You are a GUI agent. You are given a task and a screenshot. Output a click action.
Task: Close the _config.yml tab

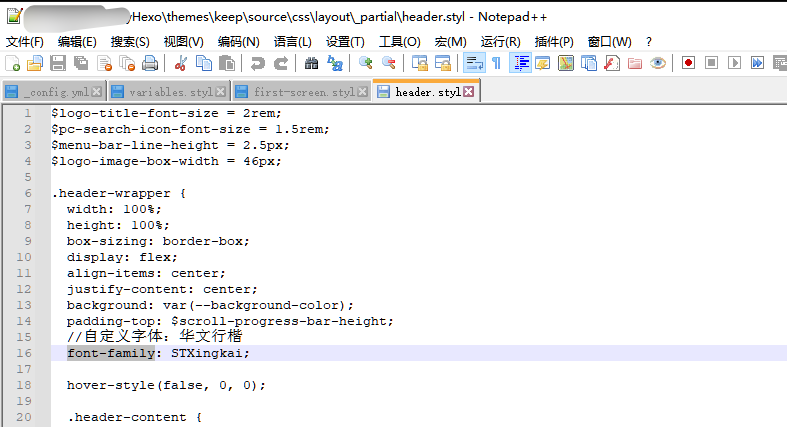[x=96, y=92]
